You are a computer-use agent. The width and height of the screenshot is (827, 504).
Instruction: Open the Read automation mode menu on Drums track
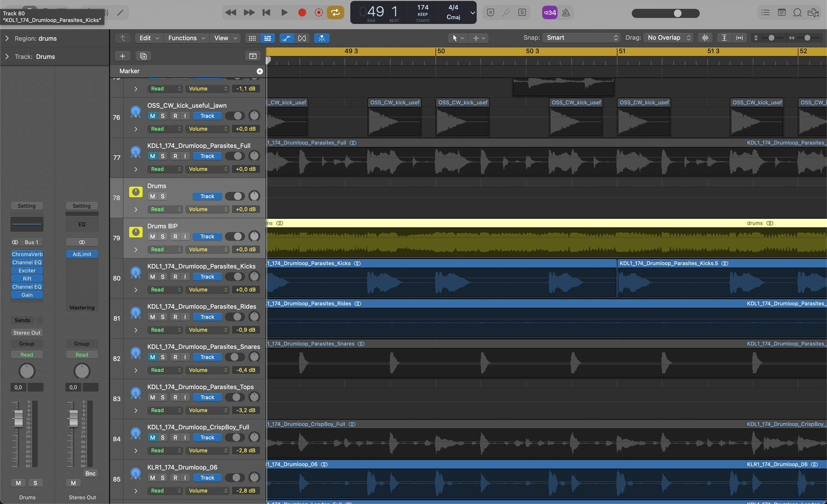(x=165, y=210)
